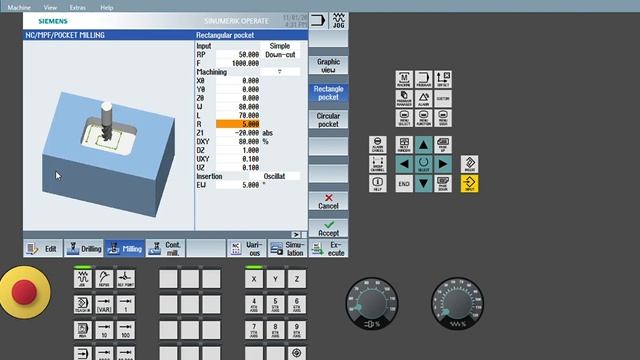Click the MENU FUNCTION key
The width and height of the screenshot is (640, 360).
423,118
